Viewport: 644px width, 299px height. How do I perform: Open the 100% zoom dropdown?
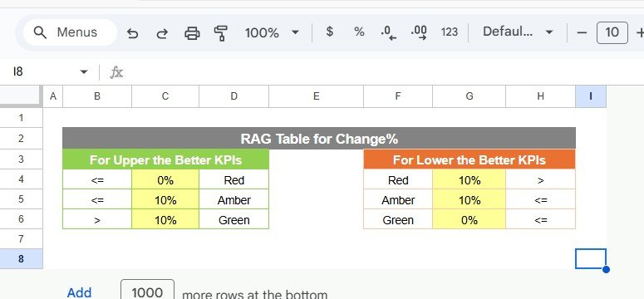point(272,32)
